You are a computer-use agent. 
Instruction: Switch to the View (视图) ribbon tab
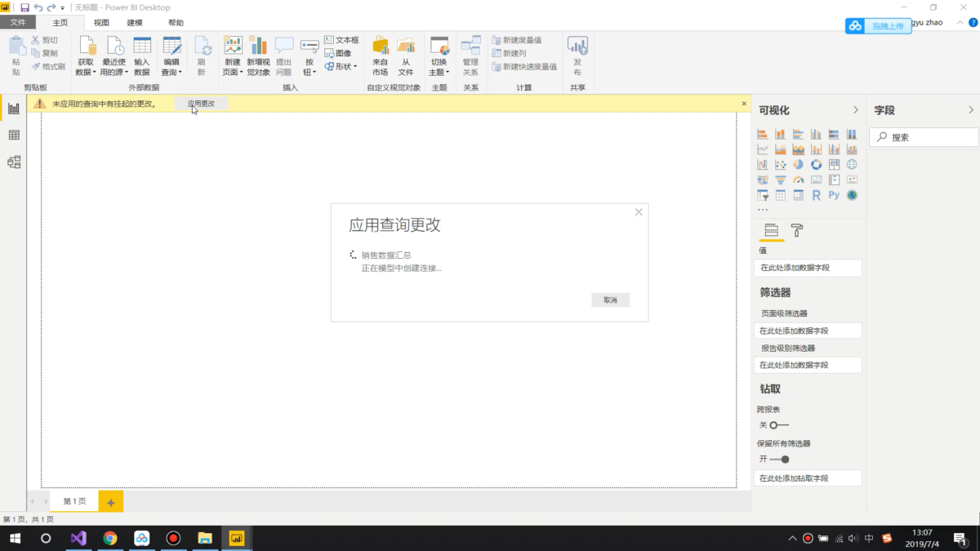(x=101, y=23)
